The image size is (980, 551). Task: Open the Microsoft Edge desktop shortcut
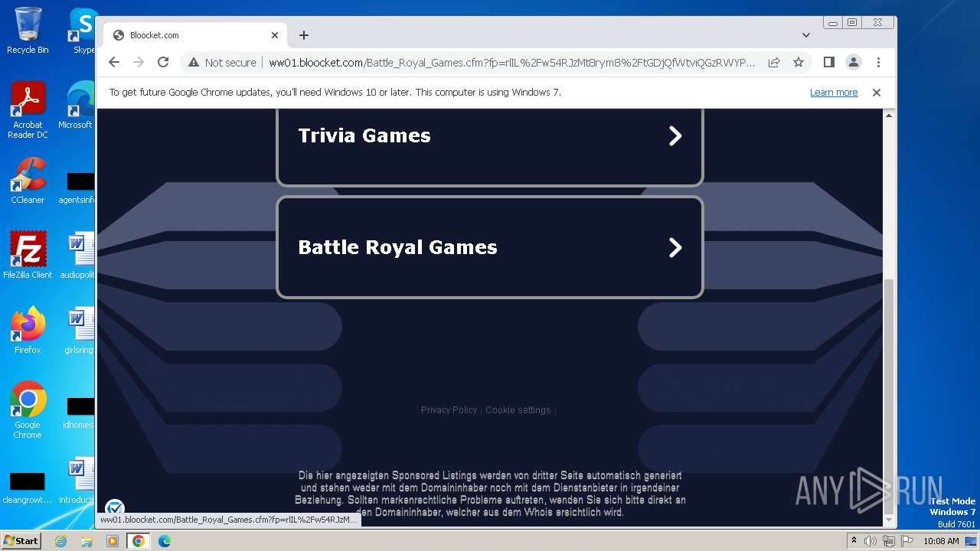click(77, 106)
